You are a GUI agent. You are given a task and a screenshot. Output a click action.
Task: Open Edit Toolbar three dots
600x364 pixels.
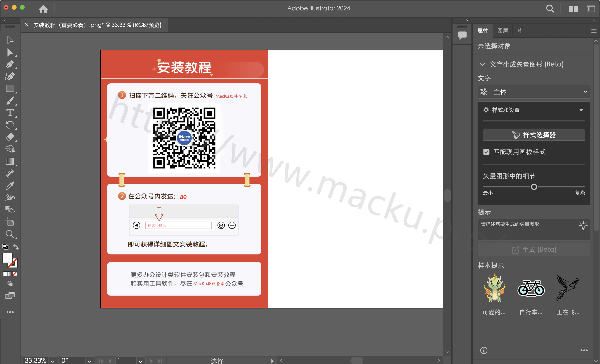(x=10, y=312)
